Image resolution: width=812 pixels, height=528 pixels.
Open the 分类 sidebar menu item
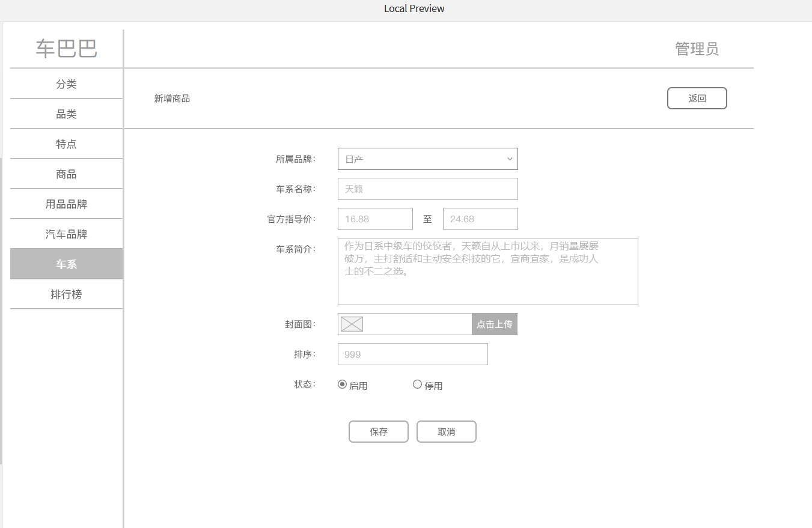click(66, 84)
